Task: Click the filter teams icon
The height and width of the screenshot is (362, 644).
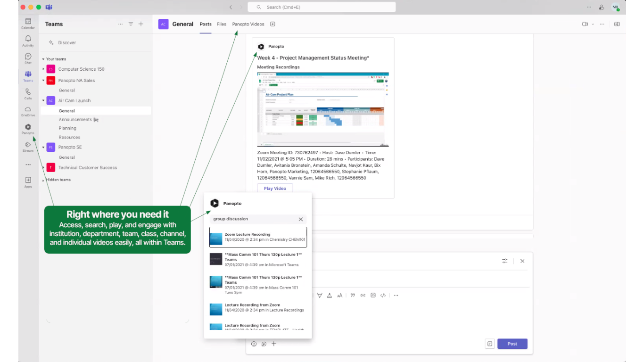Action: pyautogui.click(x=131, y=24)
